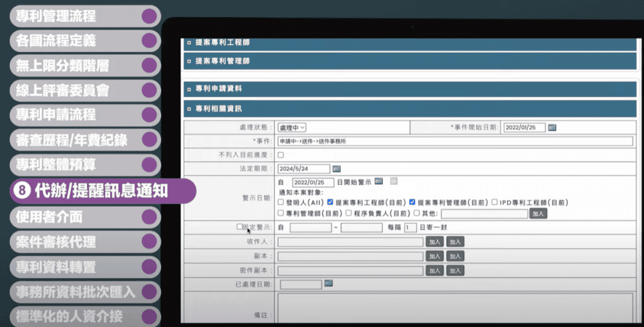The width and height of the screenshot is (644, 327).
Task: Check the 不列入目前進度 checkbox
Action: [280, 155]
